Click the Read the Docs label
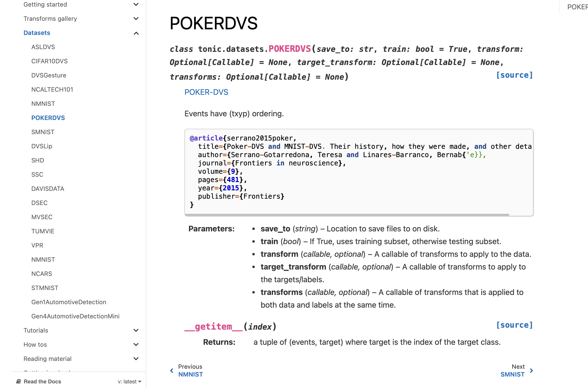Viewport: 588px width, 389px height. pos(42,382)
